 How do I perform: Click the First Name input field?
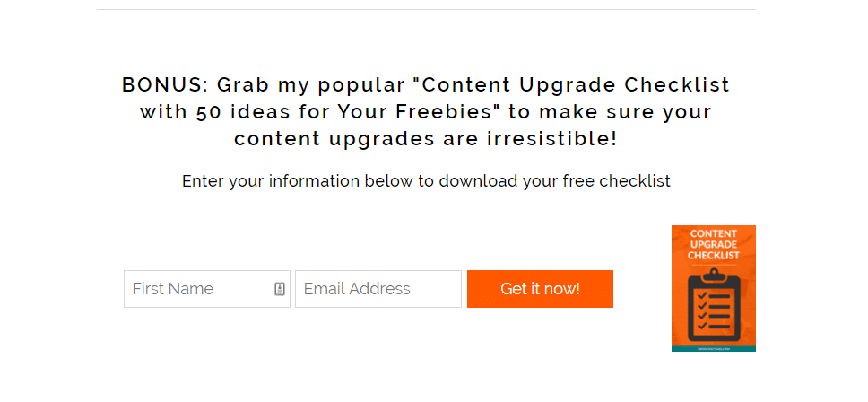coord(197,289)
